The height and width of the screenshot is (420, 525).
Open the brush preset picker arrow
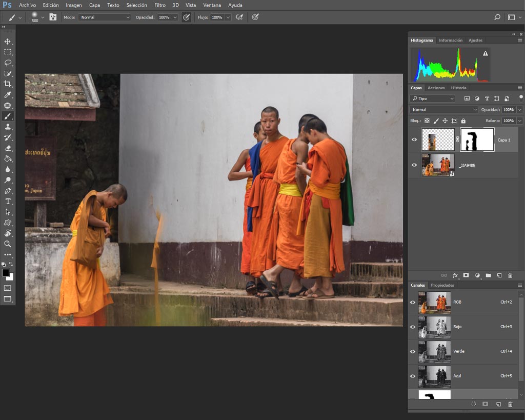[x=43, y=17]
